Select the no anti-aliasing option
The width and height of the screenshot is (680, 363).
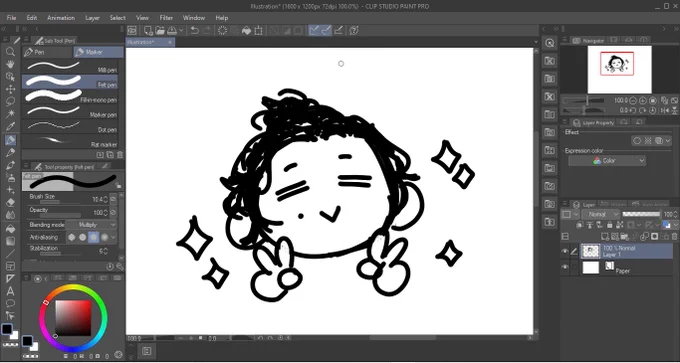pos(72,237)
